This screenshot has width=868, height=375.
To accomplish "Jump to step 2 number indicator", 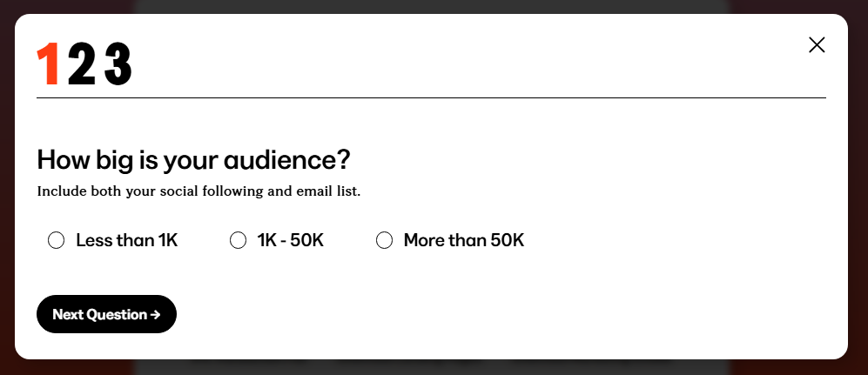I will [81, 65].
